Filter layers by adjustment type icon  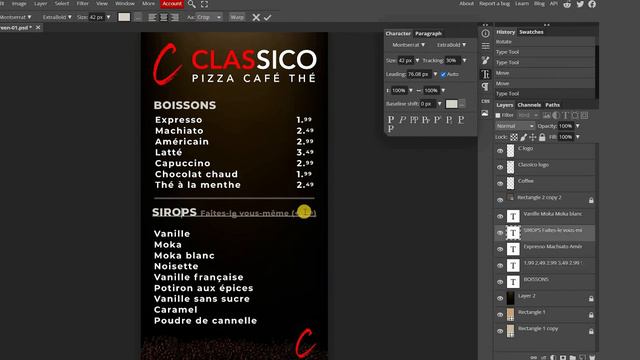pyautogui.click(x=556, y=116)
